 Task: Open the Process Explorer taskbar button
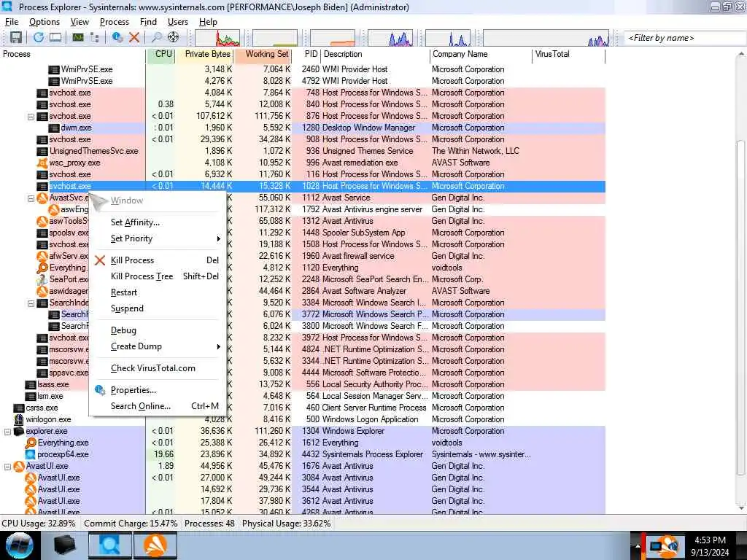point(109,545)
